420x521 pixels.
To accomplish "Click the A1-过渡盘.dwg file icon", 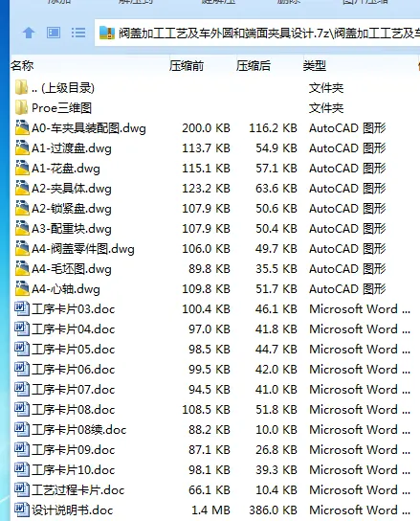I will tap(22, 147).
